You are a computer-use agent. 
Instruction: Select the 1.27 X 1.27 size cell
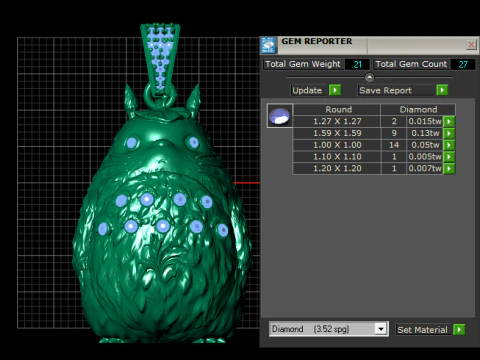pyautogui.click(x=337, y=121)
